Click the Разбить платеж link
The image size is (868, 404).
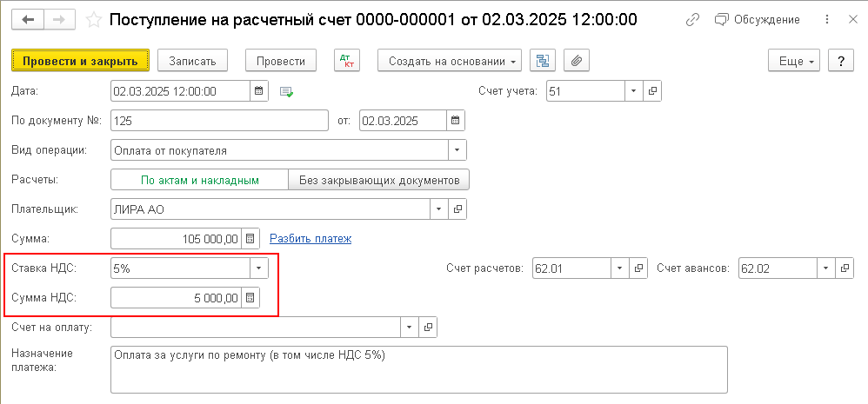click(x=310, y=239)
